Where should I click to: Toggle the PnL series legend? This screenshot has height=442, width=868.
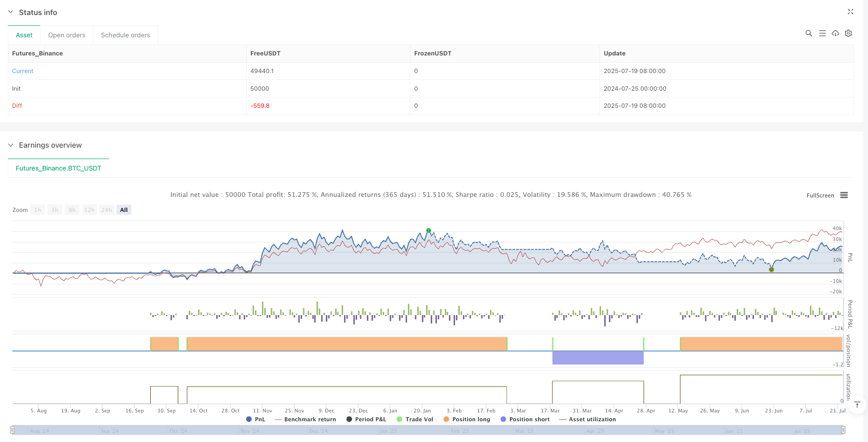click(x=255, y=419)
